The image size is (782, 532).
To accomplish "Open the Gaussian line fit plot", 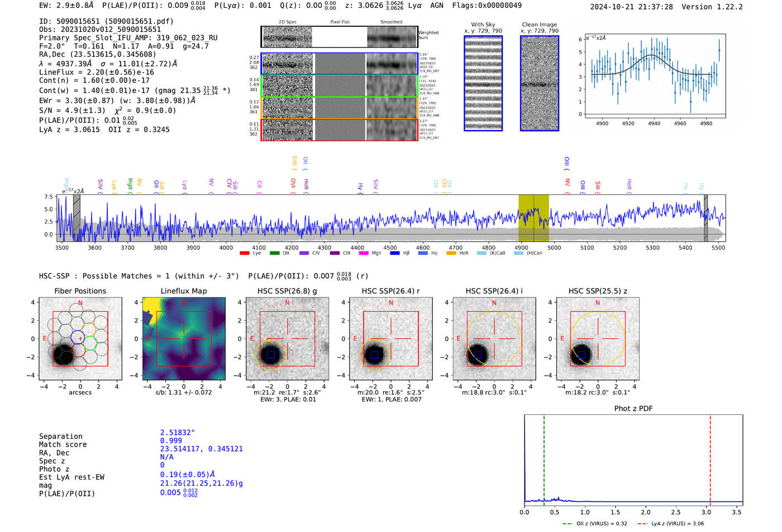I will coord(655,75).
